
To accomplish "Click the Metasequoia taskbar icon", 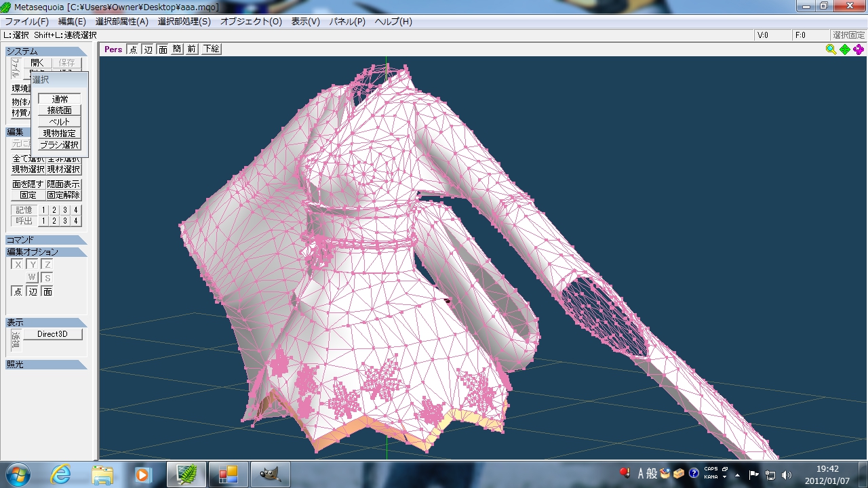I will click(186, 474).
